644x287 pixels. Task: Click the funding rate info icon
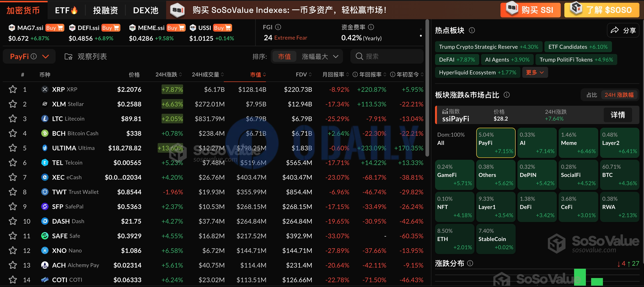[x=371, y=27]
